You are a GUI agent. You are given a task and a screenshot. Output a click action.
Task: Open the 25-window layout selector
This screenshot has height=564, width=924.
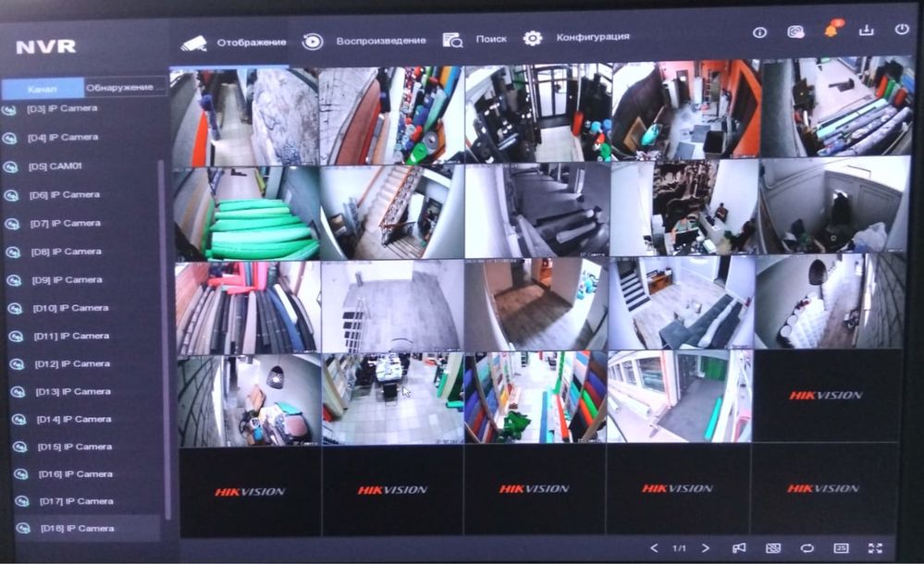(841, 548)
